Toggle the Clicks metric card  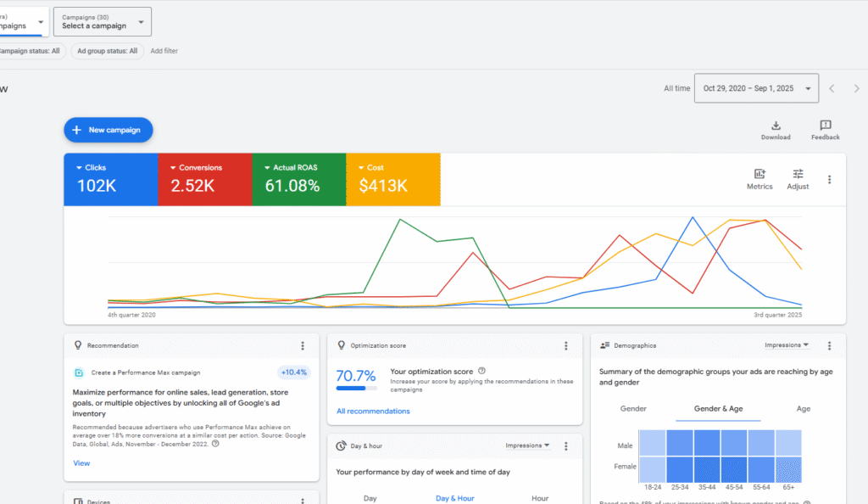(x=110, y=179)
